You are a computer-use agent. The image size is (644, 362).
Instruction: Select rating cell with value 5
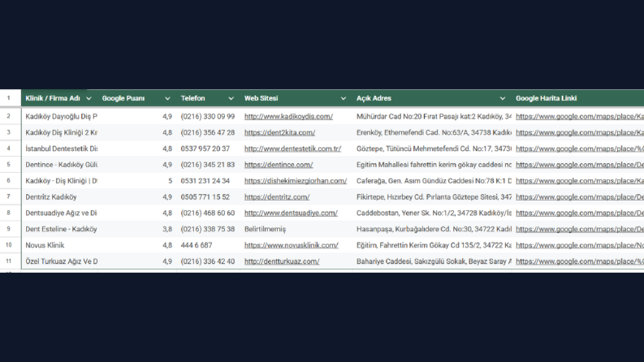pyautogui.click(x=137, y=180)
